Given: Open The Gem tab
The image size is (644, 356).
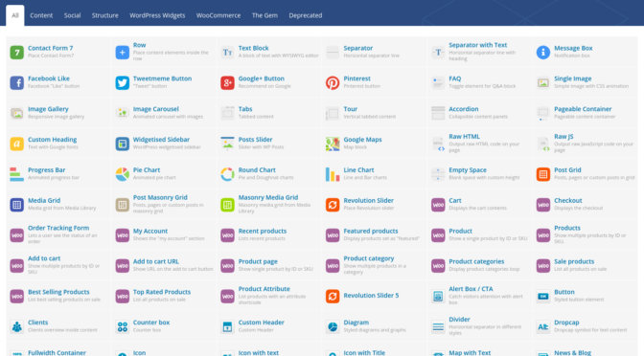Looking at the screenshot, I should pyautogui.click(x=264, y=15).
